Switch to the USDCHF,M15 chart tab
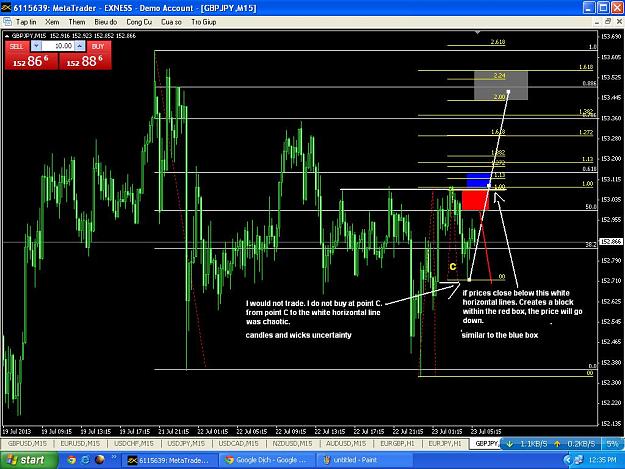625x469 pixels. (134, 443)
